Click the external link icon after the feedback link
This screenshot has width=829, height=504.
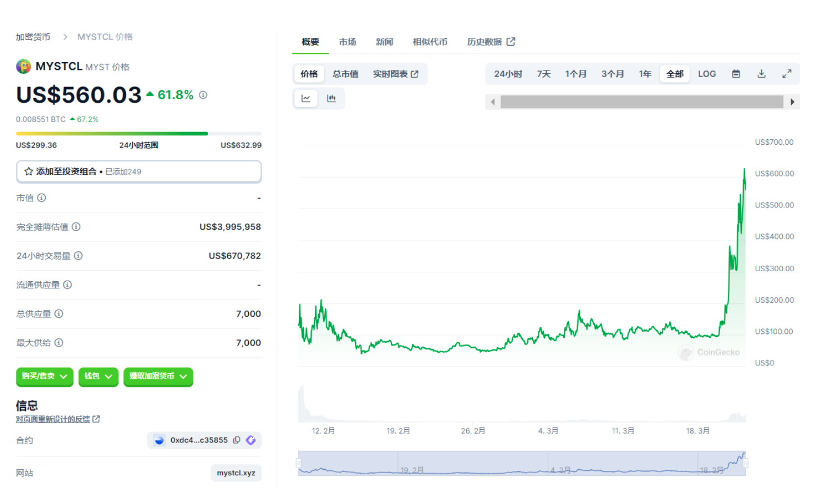pyautogui.click(x=96, y=419)
